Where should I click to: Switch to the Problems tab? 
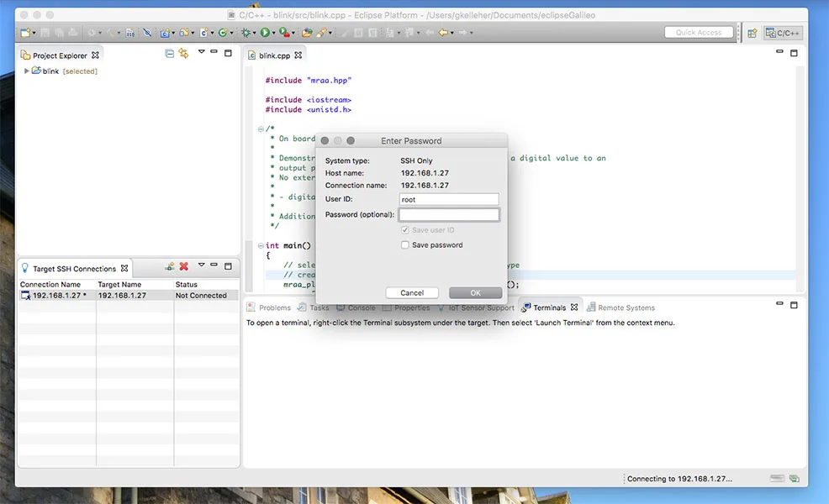(x=269, y=308)
